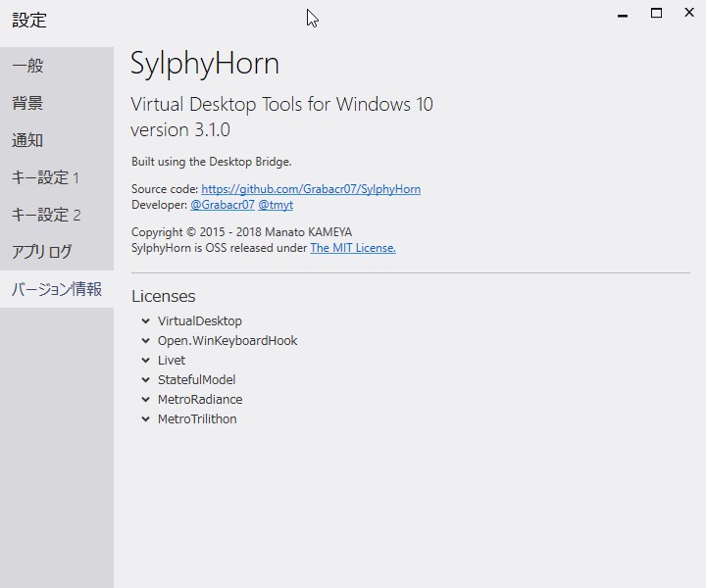Click the 設定 window title
Image resolution: width=706 pixels, height=588 pixels.
coord(29,21)
